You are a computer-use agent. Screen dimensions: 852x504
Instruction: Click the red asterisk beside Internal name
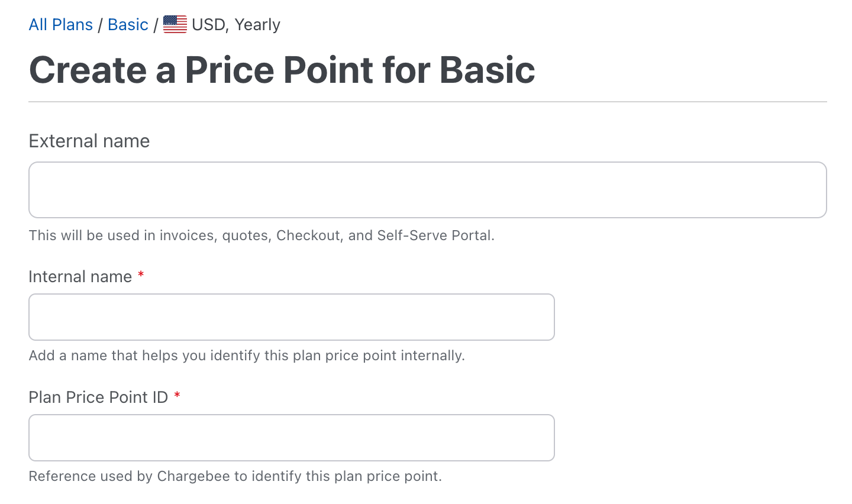141,275
